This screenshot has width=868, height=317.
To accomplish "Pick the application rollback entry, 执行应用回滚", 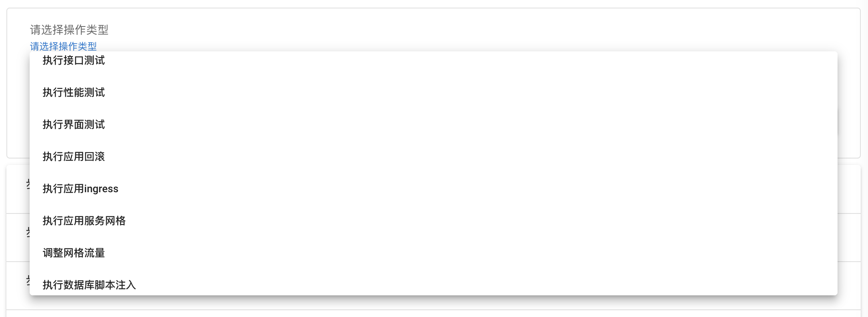I will click(x=74, y=157).
